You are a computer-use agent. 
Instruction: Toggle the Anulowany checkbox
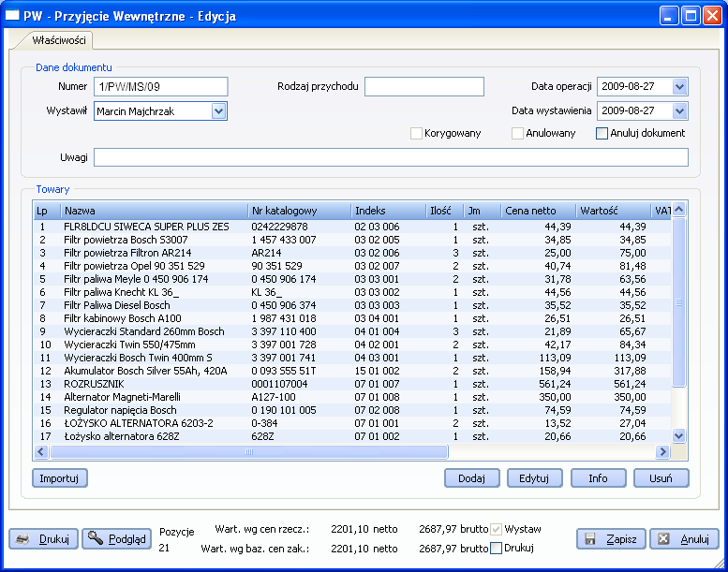[x=517, y=134]
